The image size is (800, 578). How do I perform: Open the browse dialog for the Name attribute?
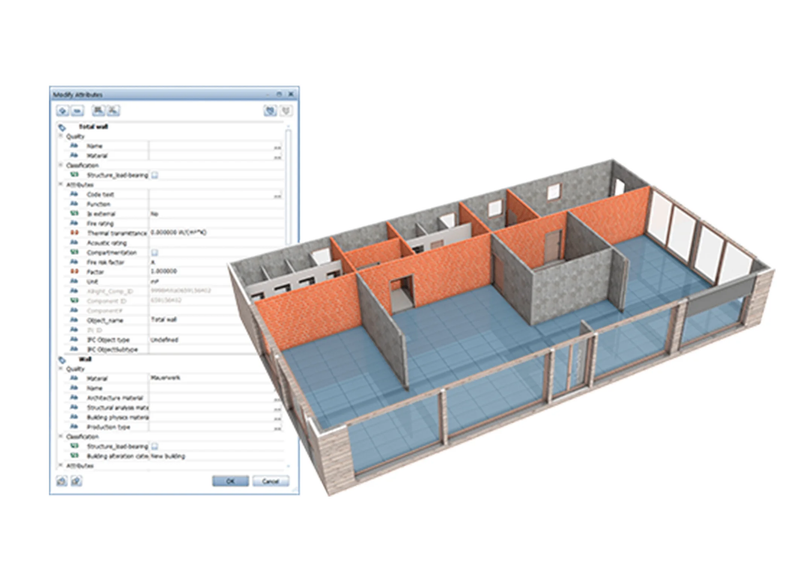tap(277, 146)
